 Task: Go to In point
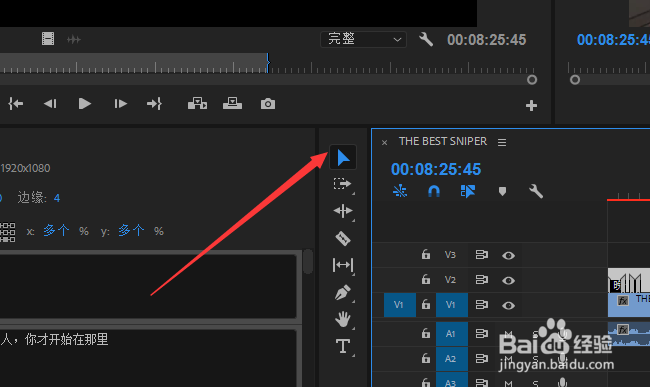(16, 104)
